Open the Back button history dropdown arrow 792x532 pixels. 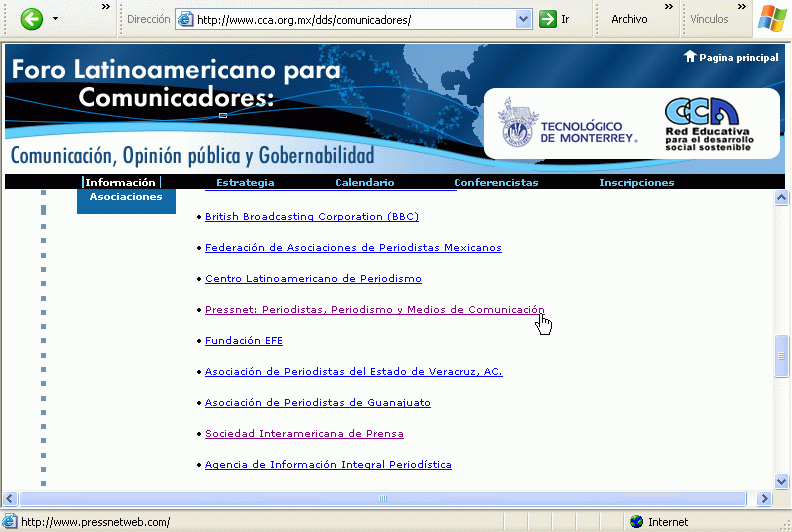pos(56,19)
